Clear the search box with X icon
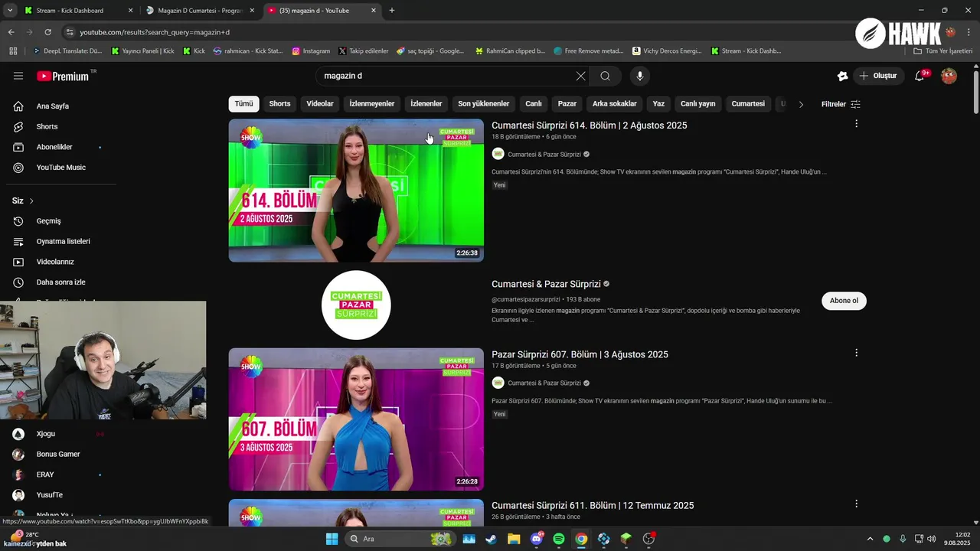 click(580, 76)
